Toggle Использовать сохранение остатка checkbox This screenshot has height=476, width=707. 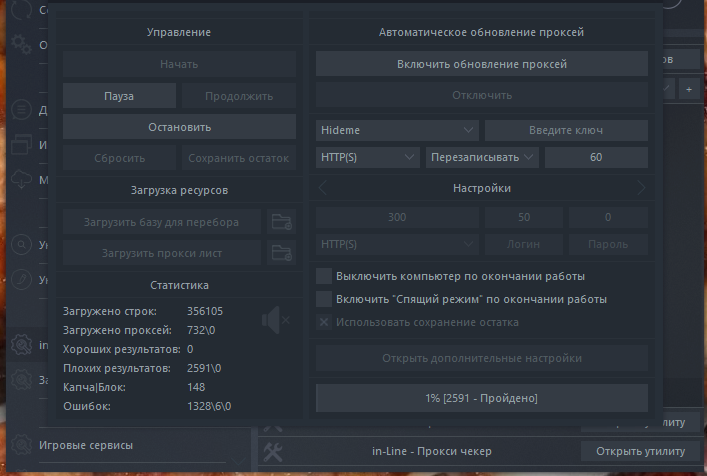coord(324,322)
